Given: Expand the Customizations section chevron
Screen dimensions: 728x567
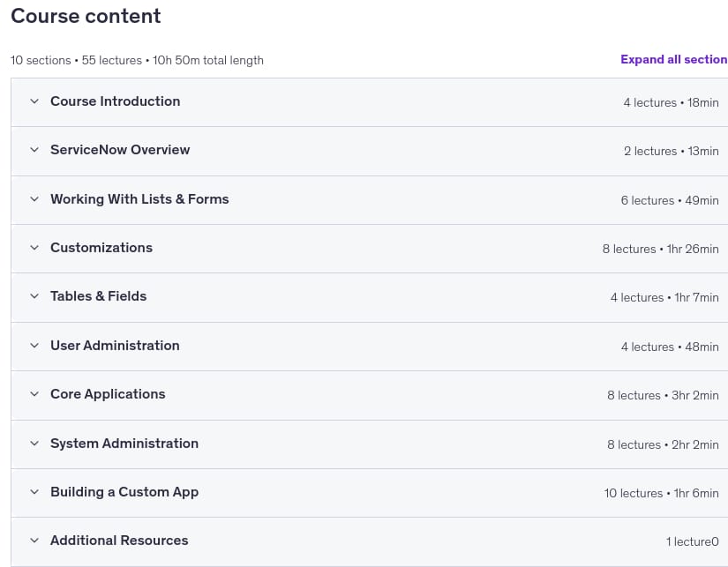Looking at the screenshot, I should [x=34, y=248].
